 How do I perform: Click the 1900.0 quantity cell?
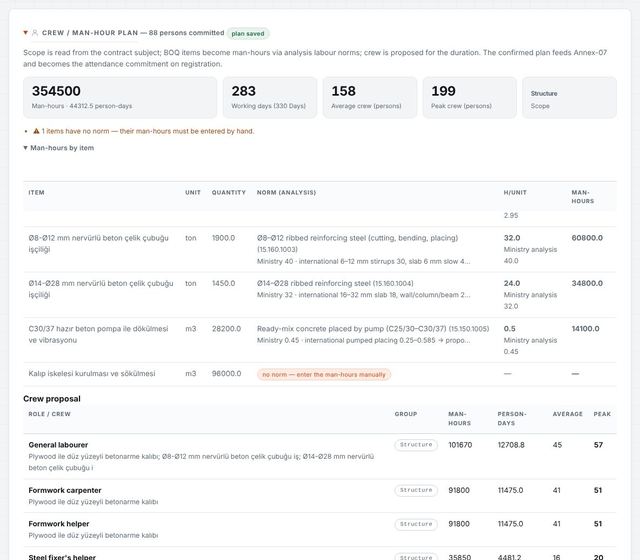223,238
